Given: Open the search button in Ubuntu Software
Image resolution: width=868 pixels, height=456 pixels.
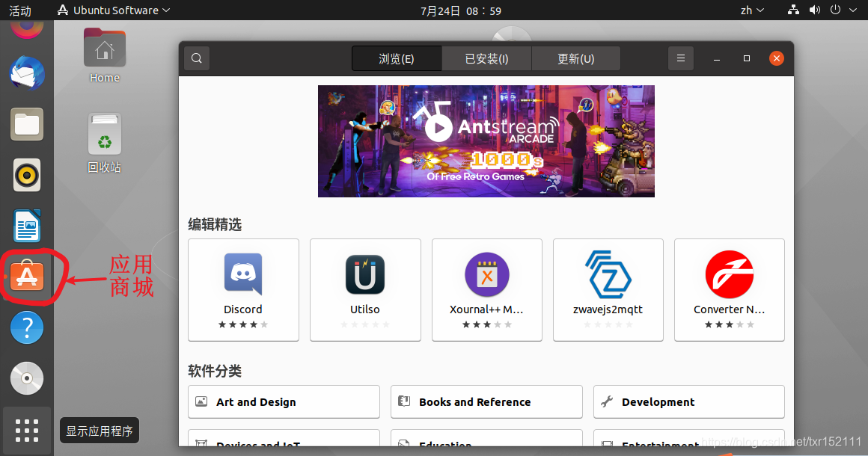Looking at the screenshot, I should point(197,58).
